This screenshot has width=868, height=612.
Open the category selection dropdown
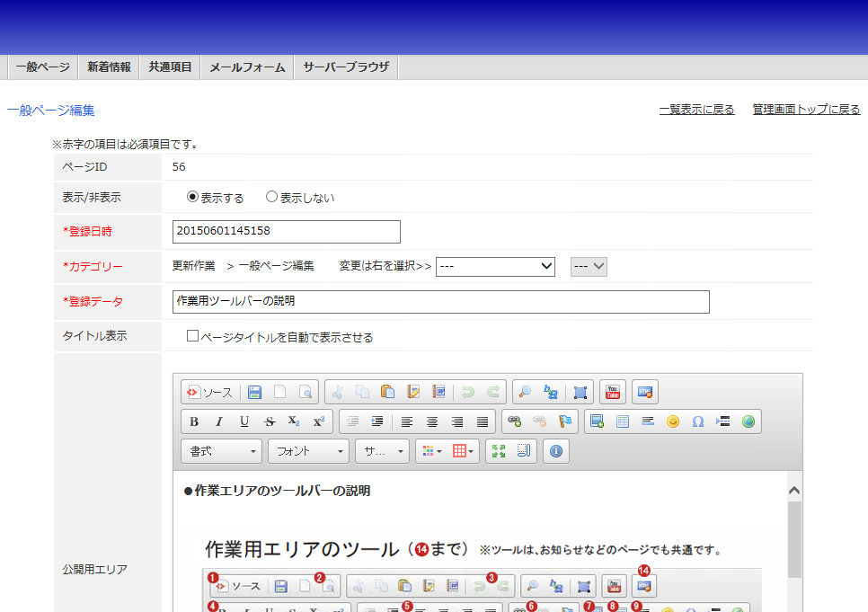point(495,266)
